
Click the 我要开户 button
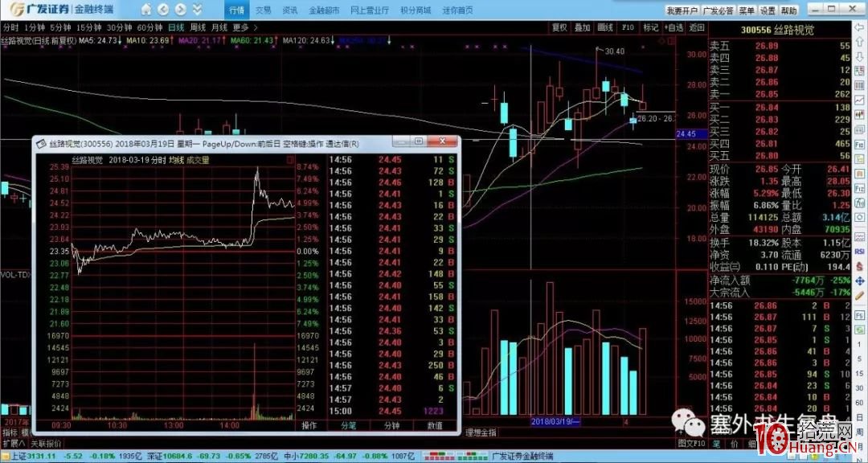click(682, 10)
